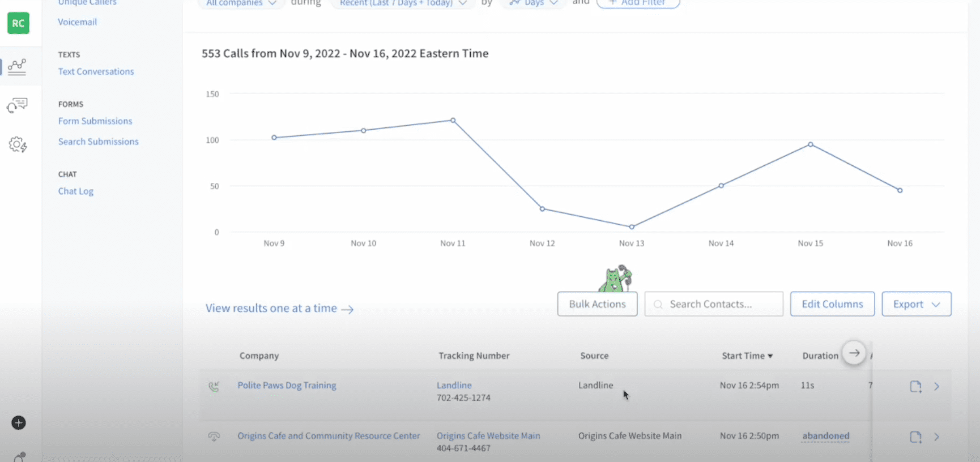This screenshot has width=980, height=462.
Task: Click the circular arrow to scroll columns right
Action: [x=854, y=353]
